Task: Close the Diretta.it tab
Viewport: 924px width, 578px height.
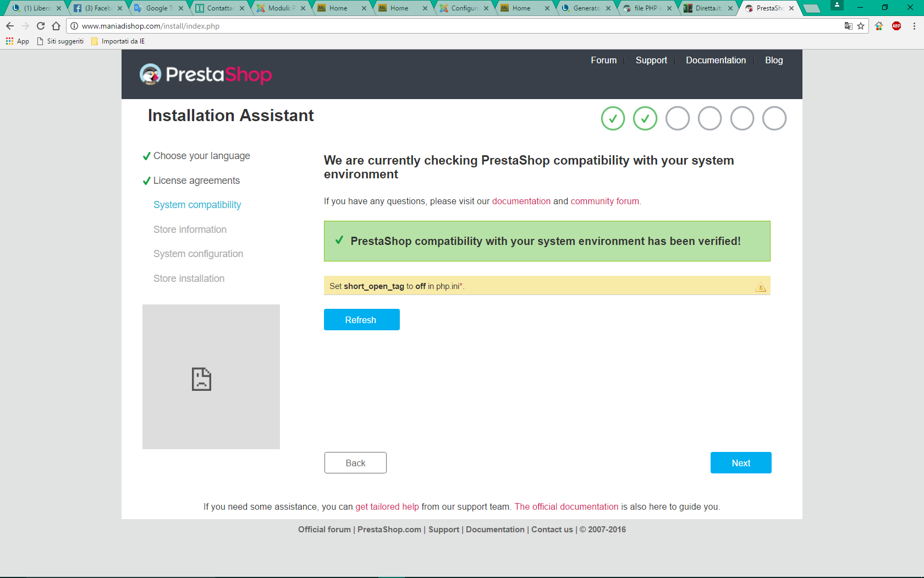Action: click(730, 8)
